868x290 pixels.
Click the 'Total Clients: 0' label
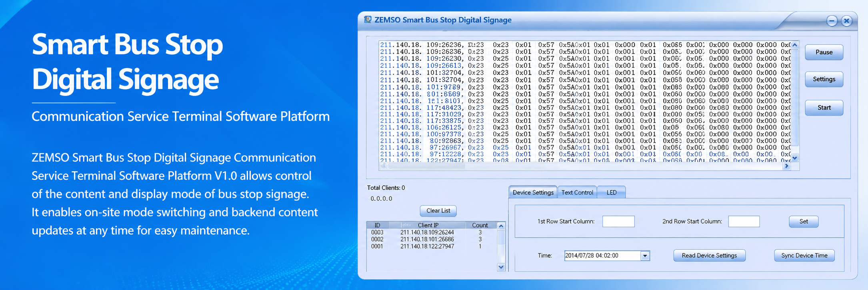click(x=386, y=188)
